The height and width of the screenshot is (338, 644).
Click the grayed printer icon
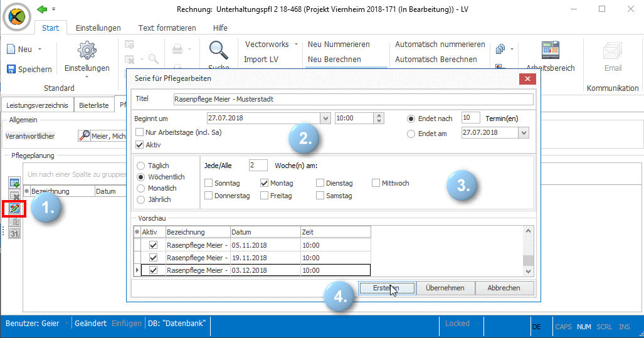[177, 50]
